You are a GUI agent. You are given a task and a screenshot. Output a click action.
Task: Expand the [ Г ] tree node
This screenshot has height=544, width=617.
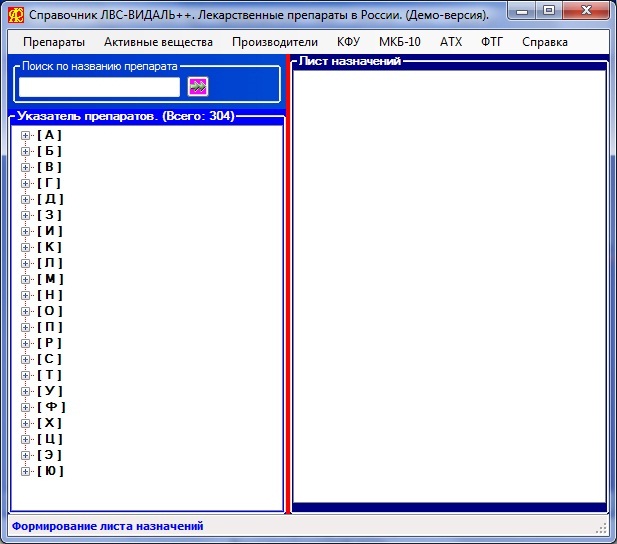pyautogui.click(x=25, y=183)
